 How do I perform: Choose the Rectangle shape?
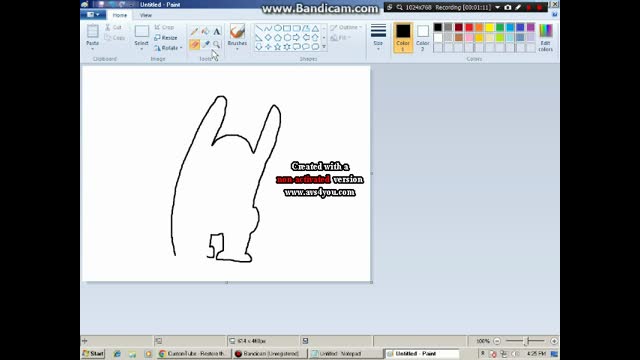(287, 29)
